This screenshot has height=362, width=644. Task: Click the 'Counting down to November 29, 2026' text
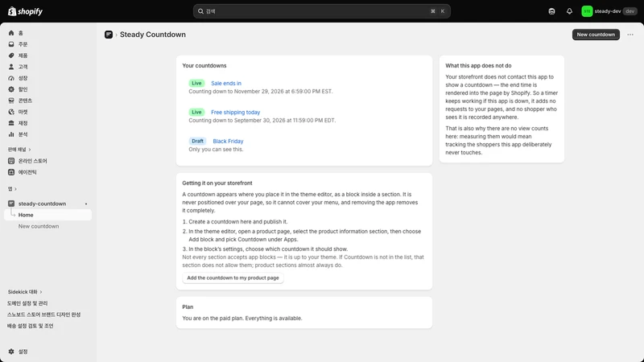[261, 91]
